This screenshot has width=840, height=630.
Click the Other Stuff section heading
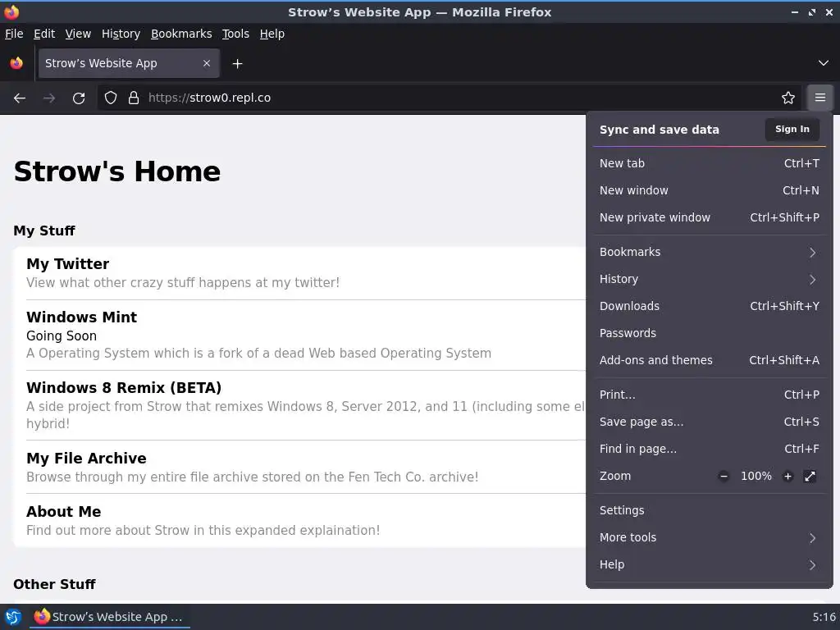[x=54, y=584]
